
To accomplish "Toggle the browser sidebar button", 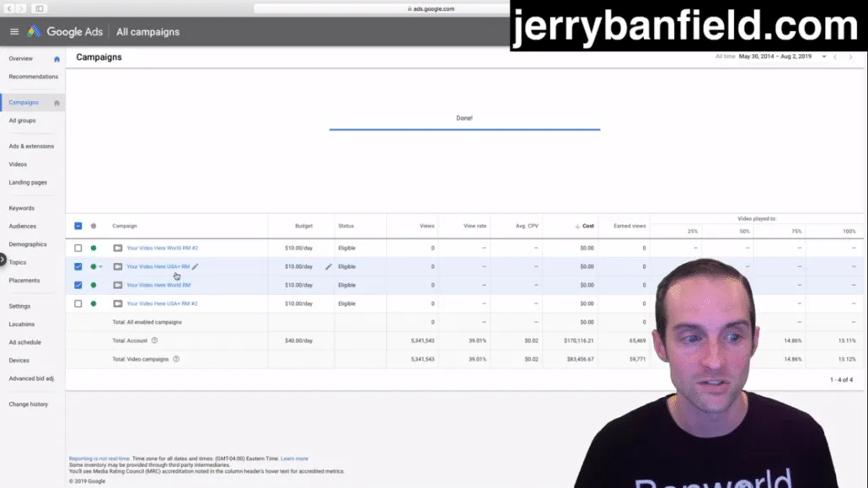I will pyautogui.click(x=40, y=8).
